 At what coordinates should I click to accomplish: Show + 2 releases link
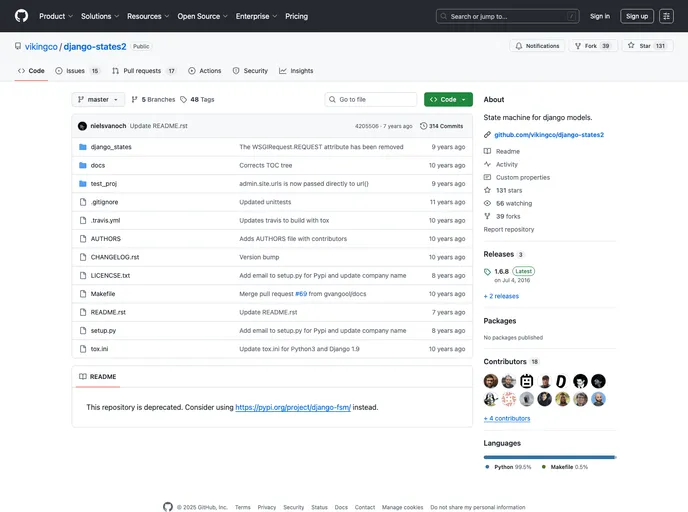tap(501, 296)
